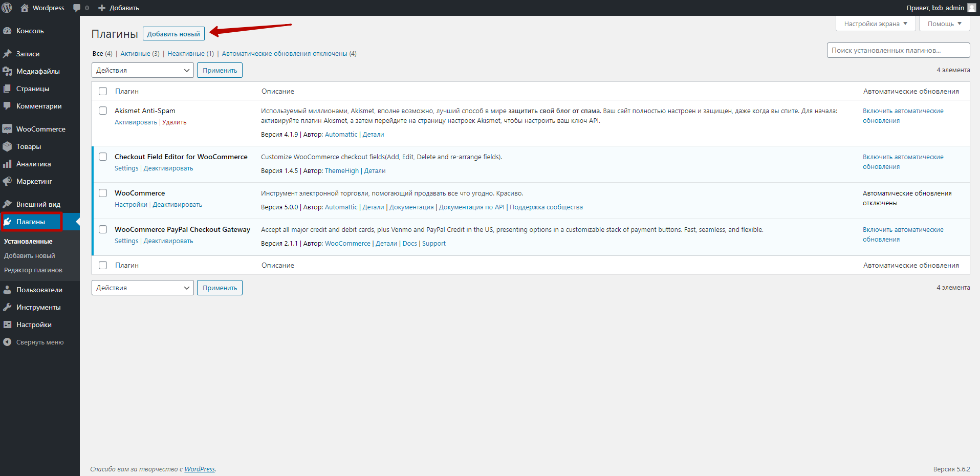This screenshot has width=980, height=476.
Task: Open Установленные submenu item
Action: pyautogui.click(x=28, y=241)
